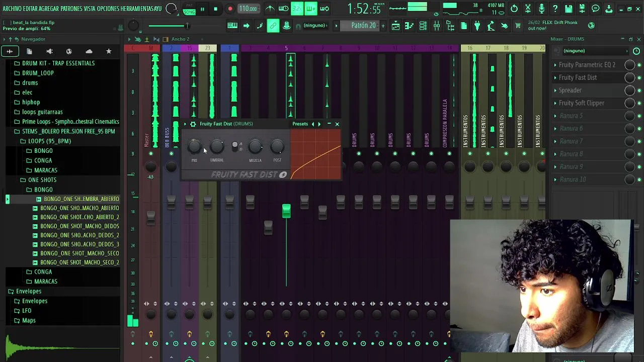Image resolution: width=644 pixels, height=362 pixels.
Task: Open the shopping cart icon
Action: click(518, 26)
